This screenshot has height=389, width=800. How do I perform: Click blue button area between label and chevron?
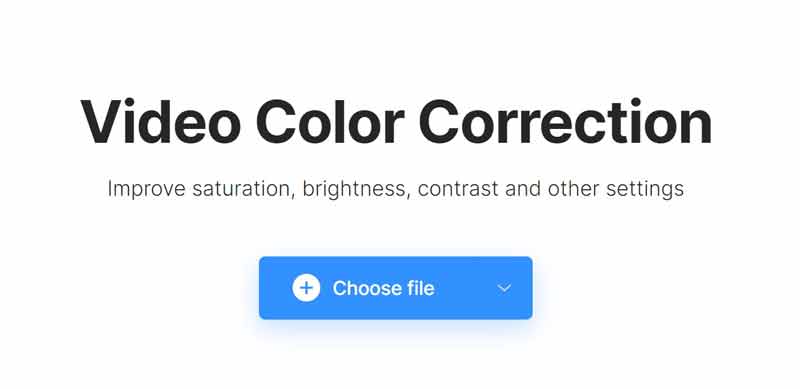(x=465, y=288)
